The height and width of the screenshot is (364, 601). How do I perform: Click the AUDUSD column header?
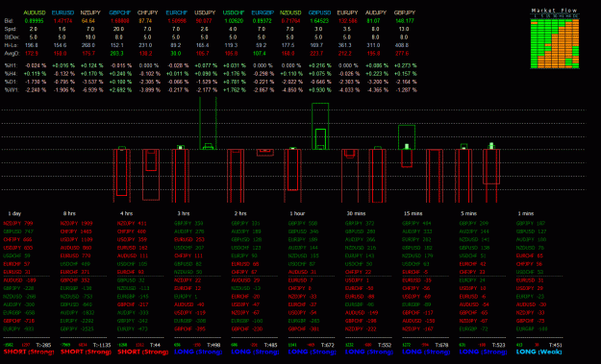click(x=34, y=12)
